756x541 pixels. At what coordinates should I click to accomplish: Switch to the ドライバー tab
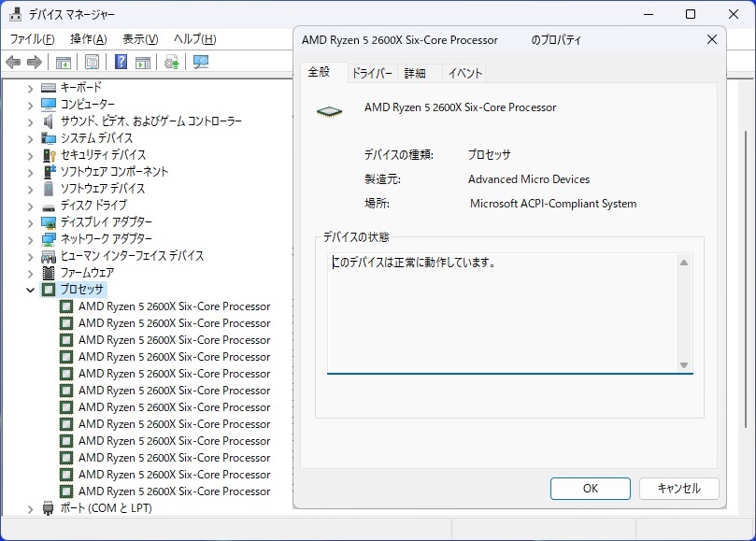tap(372, 73)
